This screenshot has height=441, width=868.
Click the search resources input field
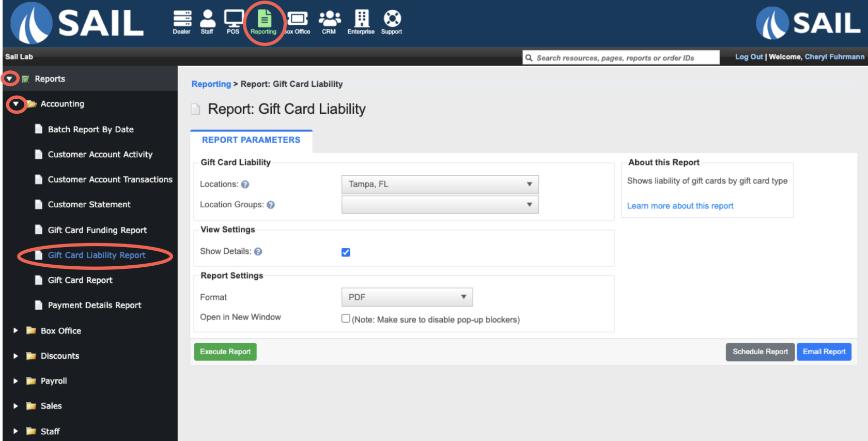point(621,57)
